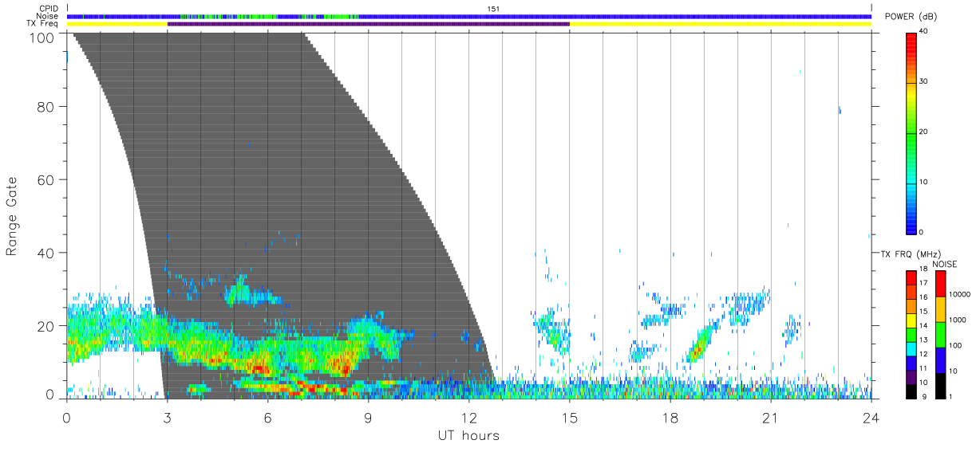Click the CPID value '151'
Image resolution: width=980 pixels, height=452 pixels.
coord(494,9)
